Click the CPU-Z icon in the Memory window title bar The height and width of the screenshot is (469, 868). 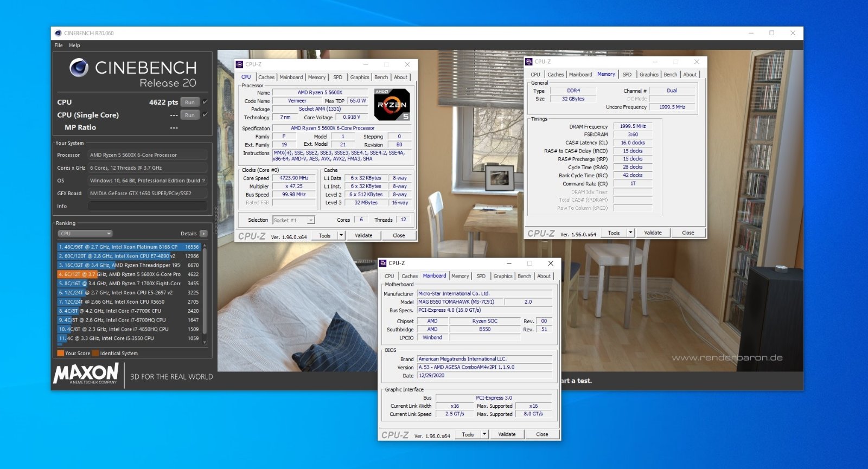[x=529, y=62]
